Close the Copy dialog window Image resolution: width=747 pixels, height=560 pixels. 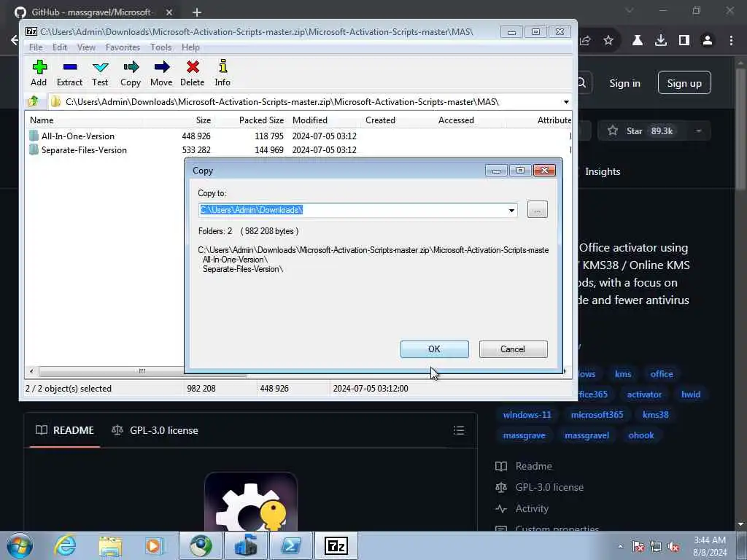coord(544,171)
